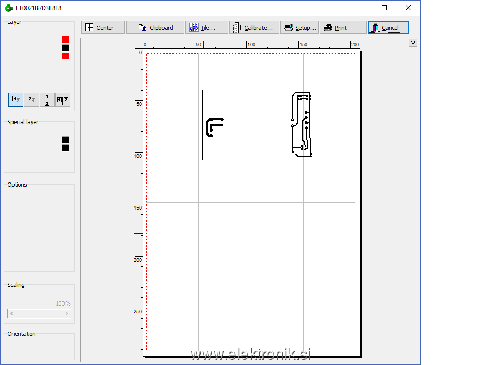Click the black swatch between the red layer swatches

(x=65, y=48)
